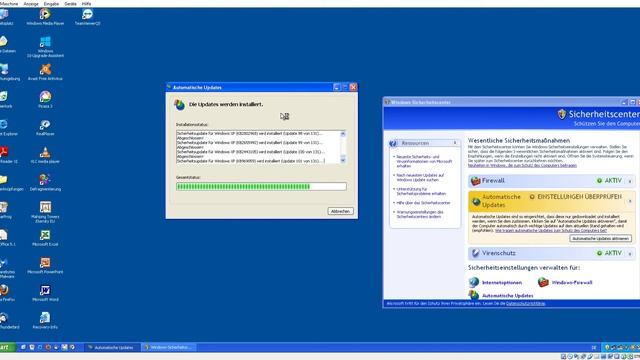Open the Picasa 3 desktop icon
Image resolution: width=640 pixels, height=360 pixels.
tap(45, 100)
